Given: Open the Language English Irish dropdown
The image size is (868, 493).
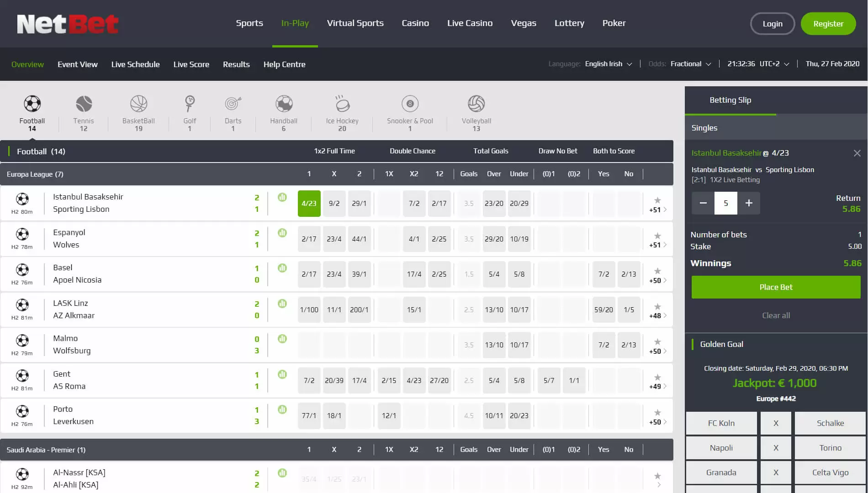Looking at the screenshot, I should point(608,64).
